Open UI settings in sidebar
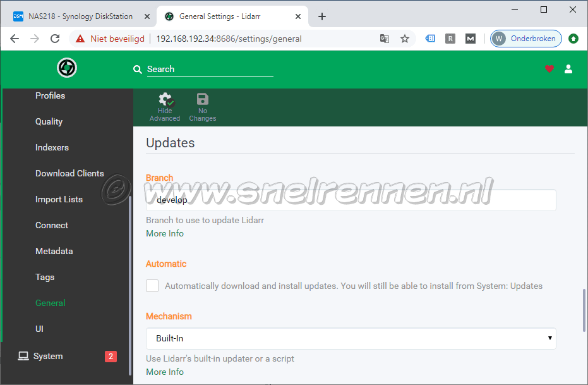588x385 pixels. pyautogui.click(x=39, y=329)
